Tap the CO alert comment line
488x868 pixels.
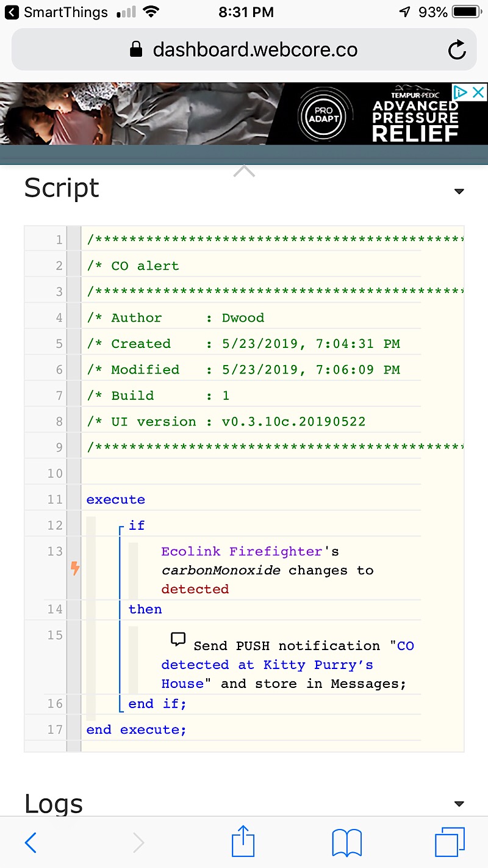click(133, 266)
